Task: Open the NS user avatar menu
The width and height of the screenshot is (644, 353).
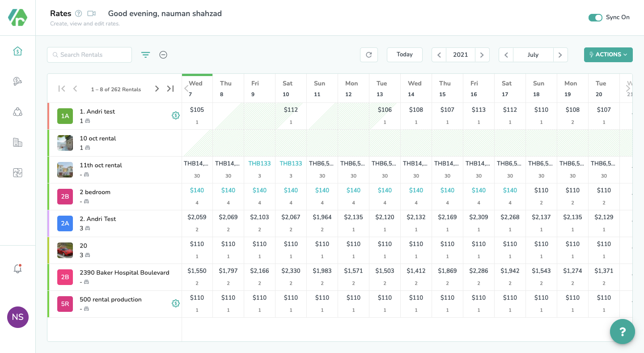Action: pos(18,317)
